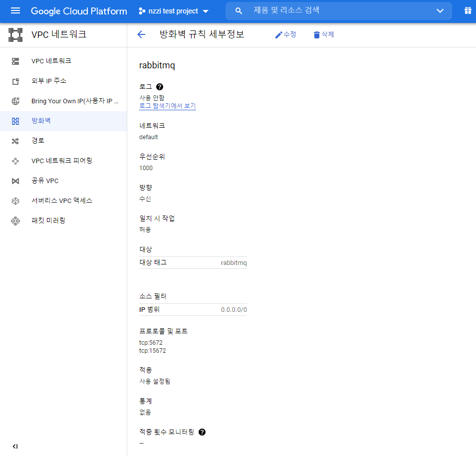Screen dimensions: 476x456
Task: Click rabbitmq target tag value
Action: 234,263
